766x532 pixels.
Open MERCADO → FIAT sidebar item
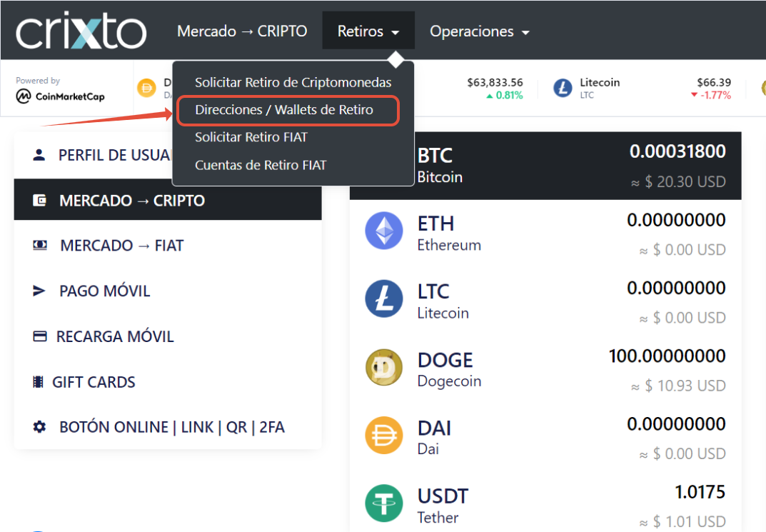168,245
